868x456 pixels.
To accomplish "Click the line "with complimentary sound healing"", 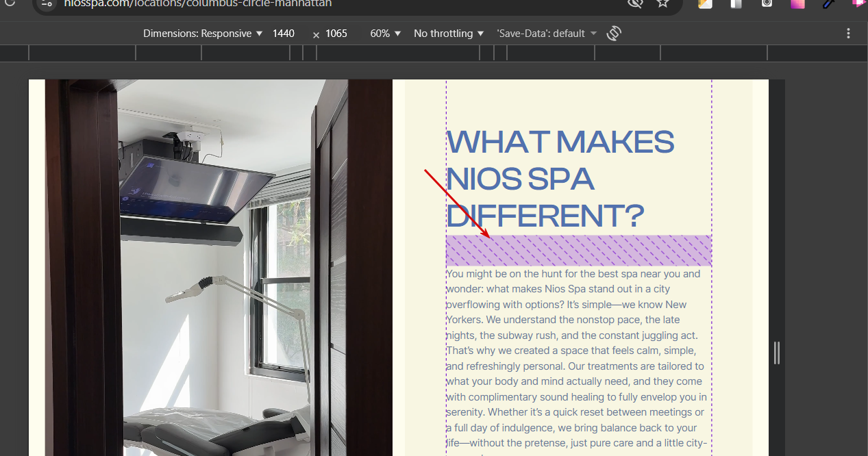I will coord(577,397).
